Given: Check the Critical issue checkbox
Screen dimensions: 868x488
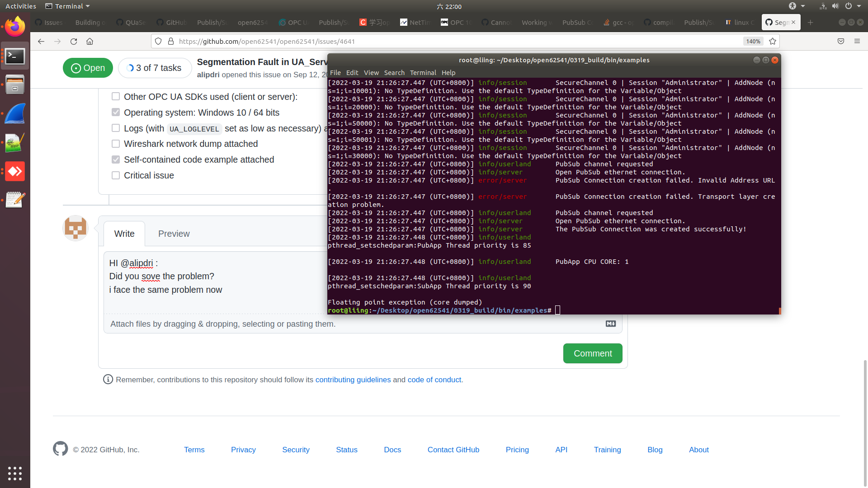Looking at the screenshot, I should click(116, 175).
